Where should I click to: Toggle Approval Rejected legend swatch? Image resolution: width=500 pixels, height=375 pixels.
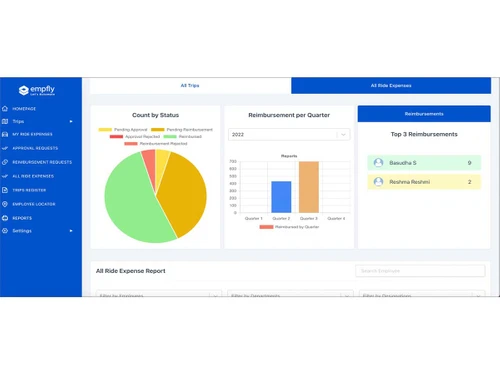click(x=116, y=137)
